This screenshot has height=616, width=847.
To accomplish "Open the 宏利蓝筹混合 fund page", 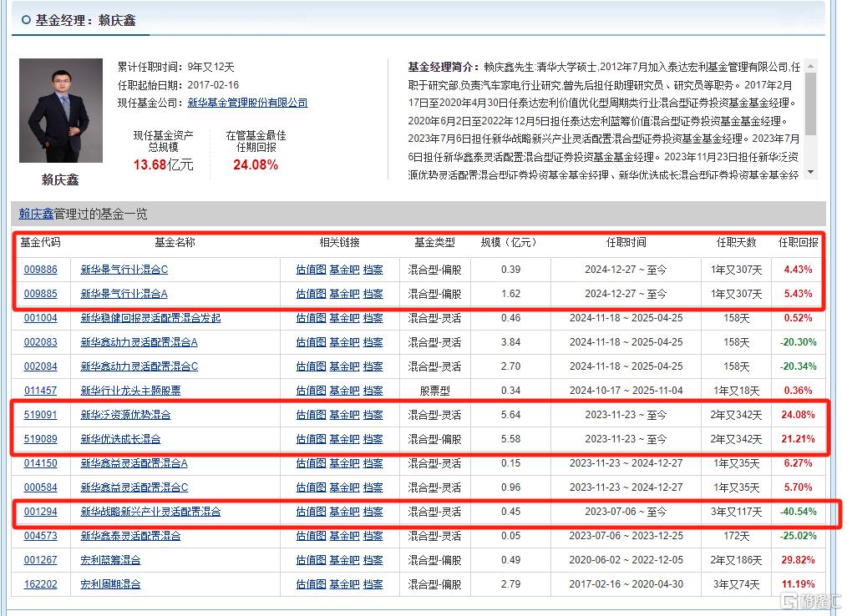I will click(111, 560).
